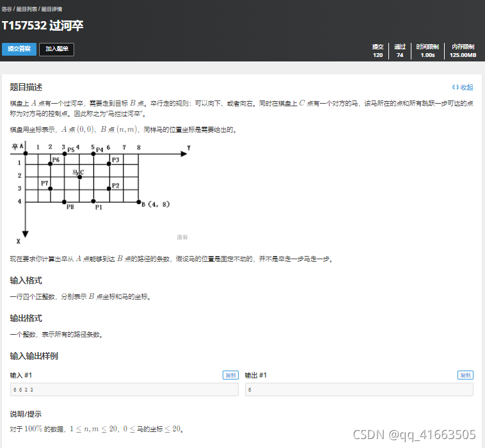
Task: Click the 输入格式 heading
Action: coord(26,280)
